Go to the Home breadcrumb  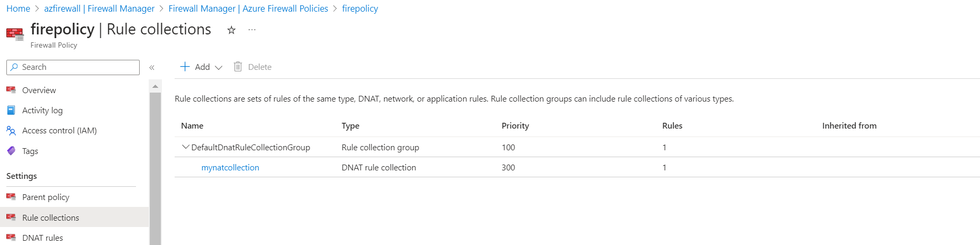[18, 8]
